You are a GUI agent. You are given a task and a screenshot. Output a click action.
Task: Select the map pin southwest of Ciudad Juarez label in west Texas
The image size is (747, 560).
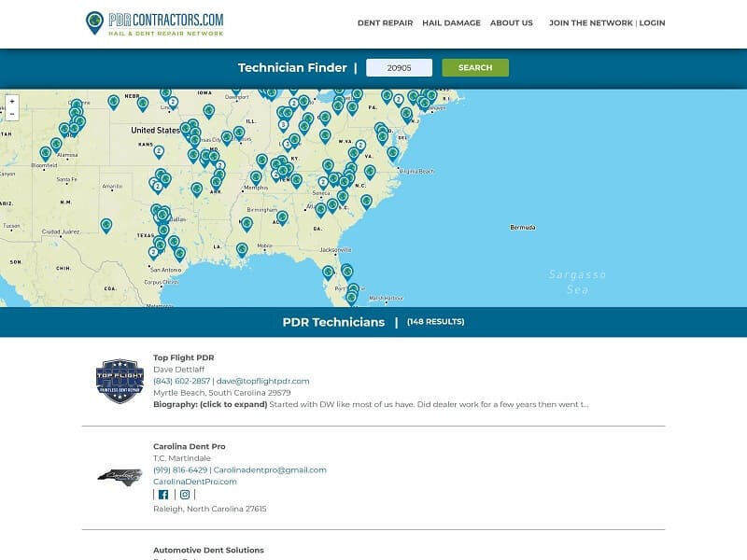(x=106, y=226)
